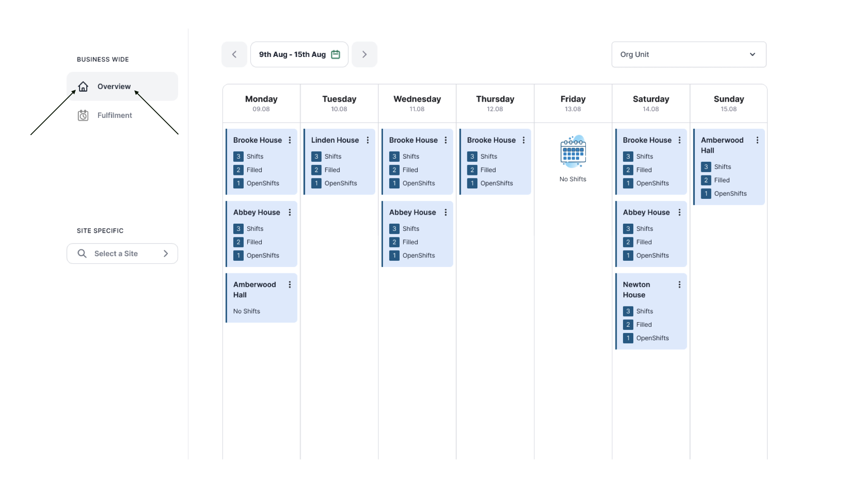This screenshot has width=868, height=488.
Task: Click the Overview home icon
Action: pyautogui.click(x=83, y=86)
